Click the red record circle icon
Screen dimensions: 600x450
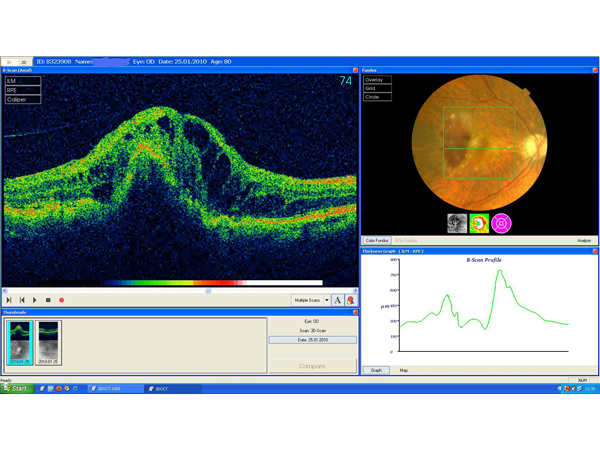[61, 300]
